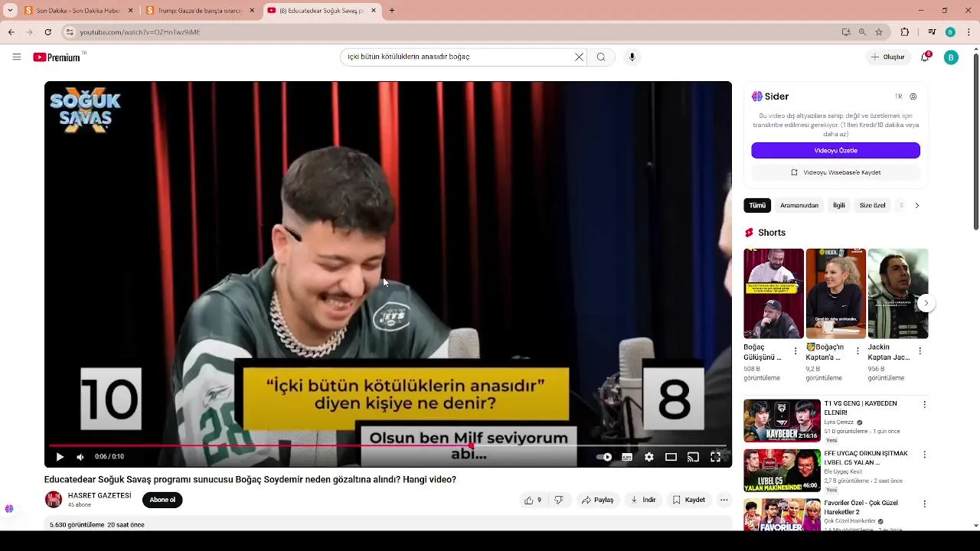The image size is (980, 551).
Task: Open options for Favoriler Özel video
Action: pos(924,504)
